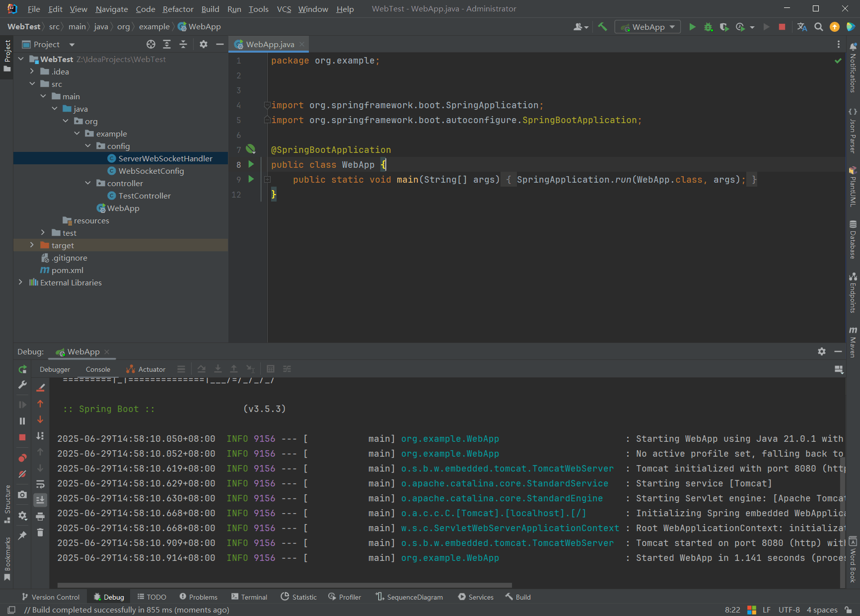Open Project panel gear options
The image size is (860, 616).
click(x=204, y=44)
